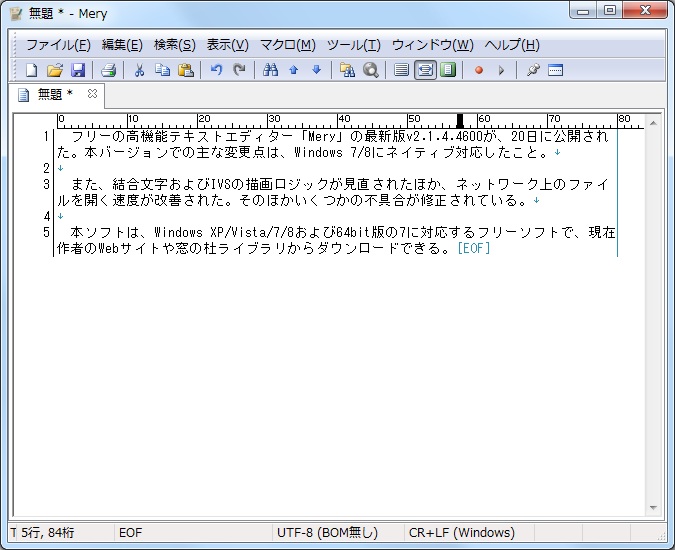Start macro recording with red dot

coord(479,70)
